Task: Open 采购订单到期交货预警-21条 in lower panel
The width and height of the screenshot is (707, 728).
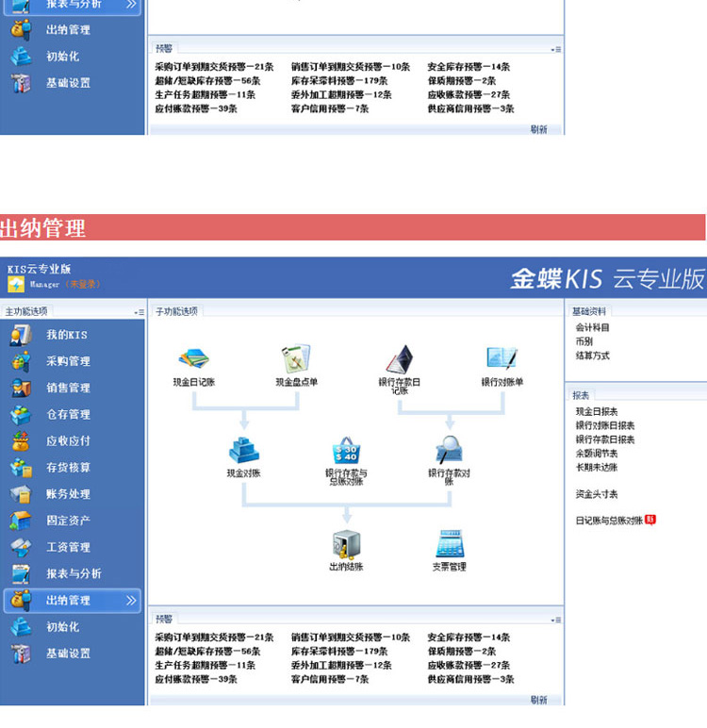Action: [214, 637]
